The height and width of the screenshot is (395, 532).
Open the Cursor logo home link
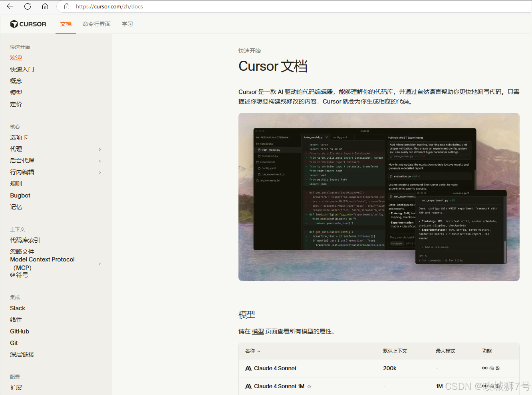coord(28,24)
